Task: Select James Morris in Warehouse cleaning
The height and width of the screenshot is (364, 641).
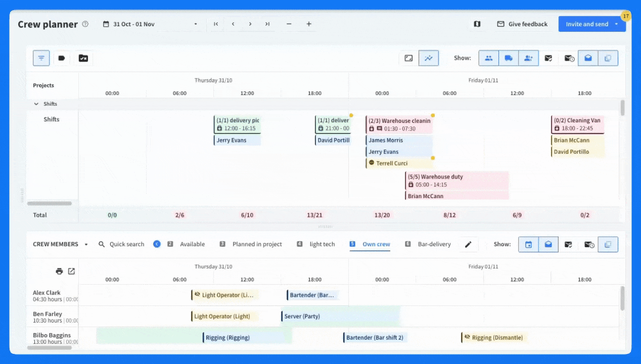Action: (399, 140)
